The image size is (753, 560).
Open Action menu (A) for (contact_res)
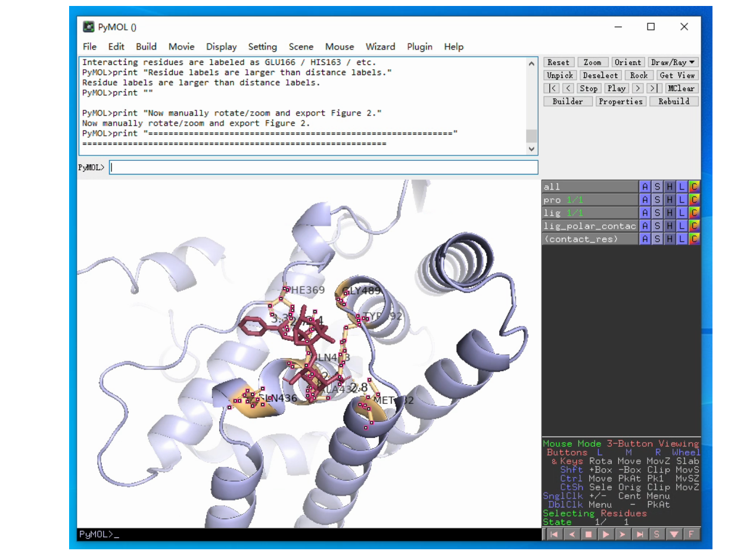[x=645, y=239]
